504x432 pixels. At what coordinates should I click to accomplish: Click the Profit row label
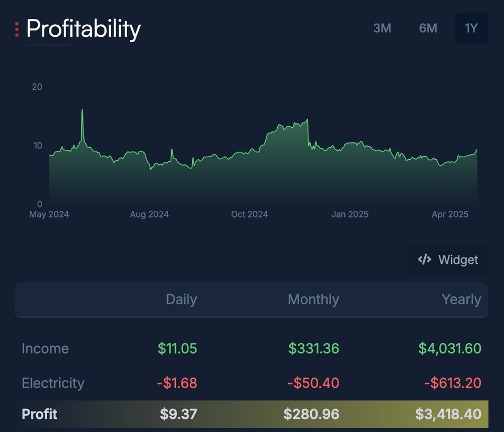pos(39,414)
